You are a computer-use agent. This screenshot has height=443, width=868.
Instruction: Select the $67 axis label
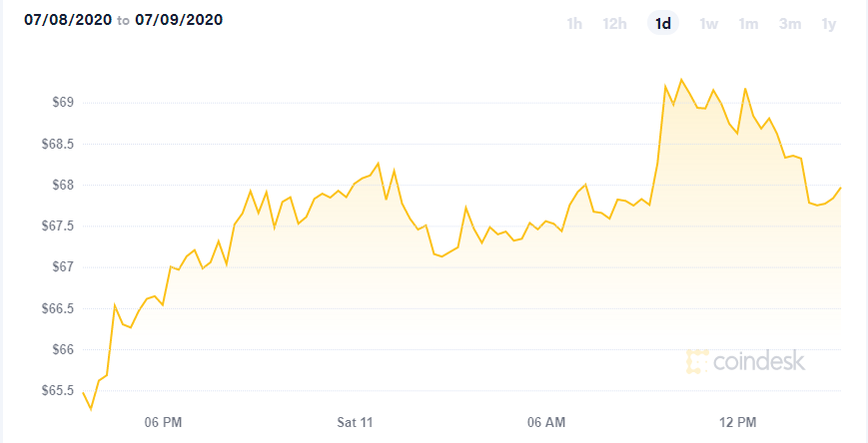pyautogui.click(x=62, y=267)
